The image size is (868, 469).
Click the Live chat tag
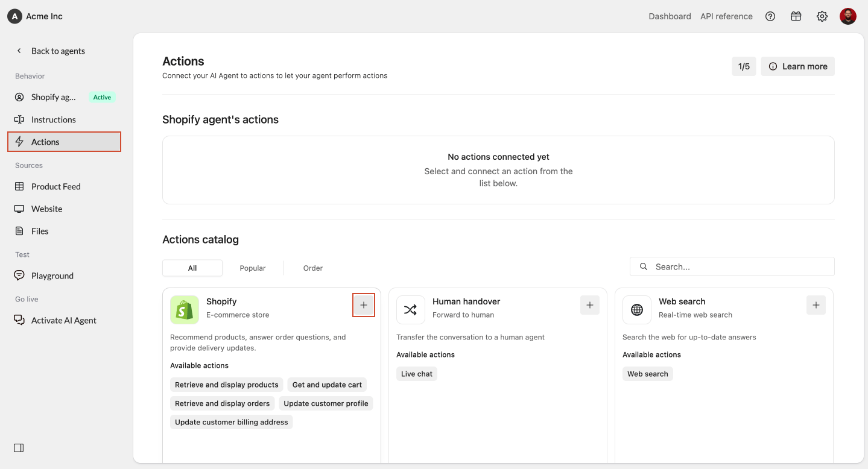tap(417, 374)
